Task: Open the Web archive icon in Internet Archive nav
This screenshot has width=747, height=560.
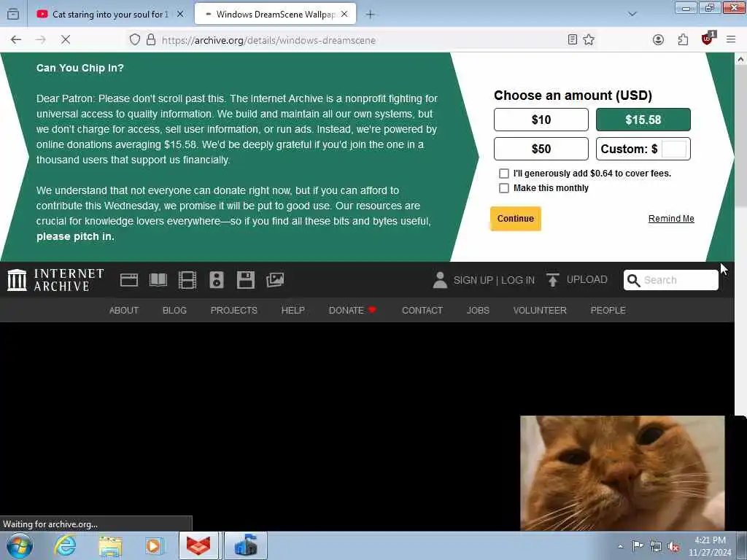Action: click(x=128, y=280)
